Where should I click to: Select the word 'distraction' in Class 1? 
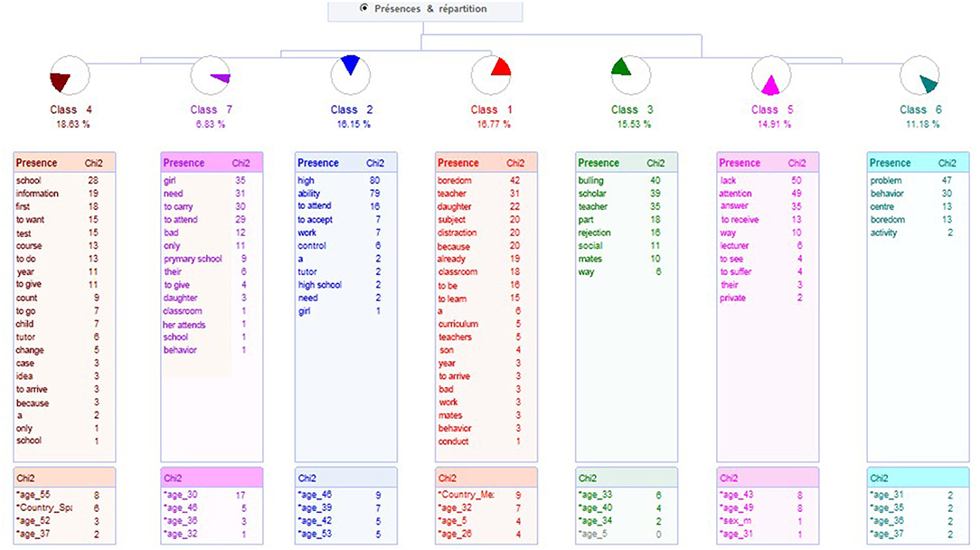457,232
